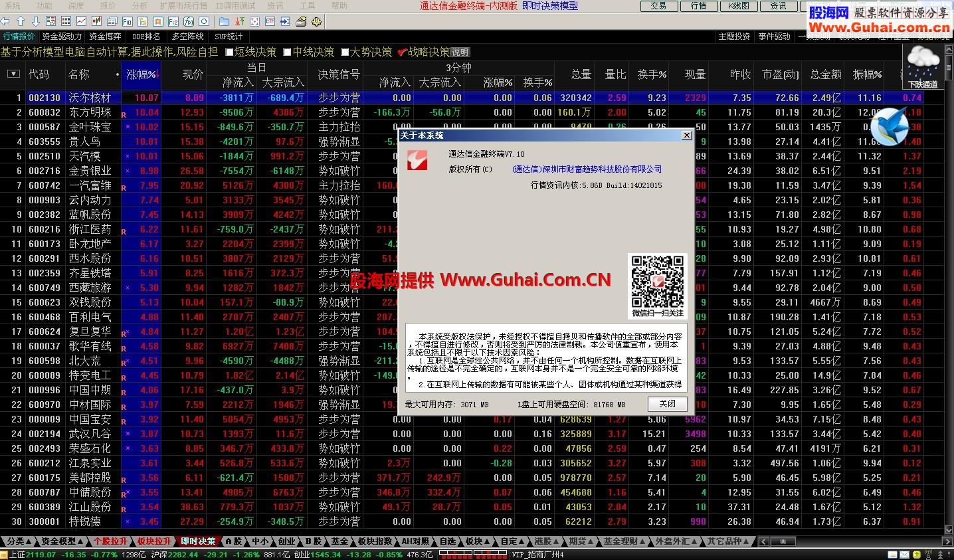Toggle the checked 战略决策 option

pyautogui.click(x=403, y=52)
